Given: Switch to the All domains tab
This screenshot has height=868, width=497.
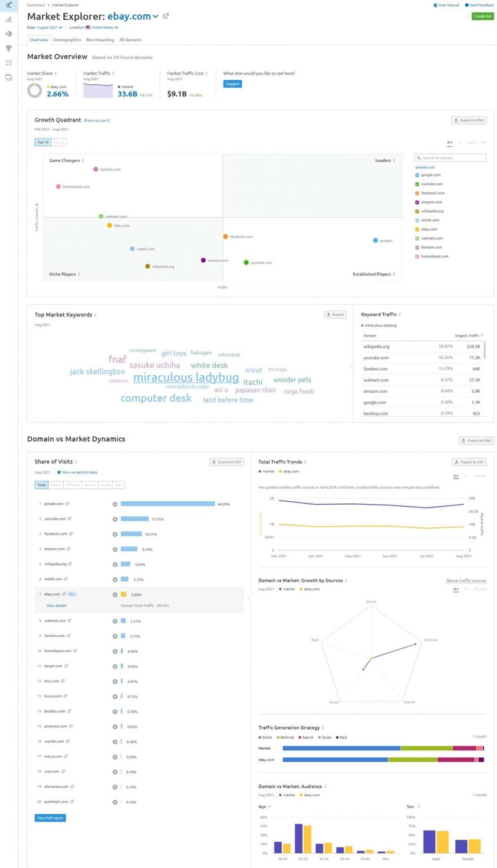Looking at the screenshot, I should 130,40.
